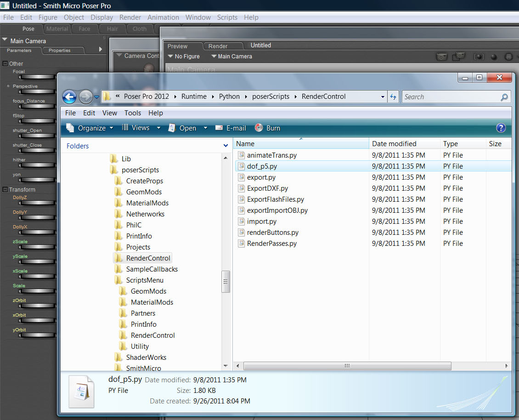The height and width of the screenshot is (420, 519).
Task: Select the RenderPasses.py file
Action: (272, 244)
